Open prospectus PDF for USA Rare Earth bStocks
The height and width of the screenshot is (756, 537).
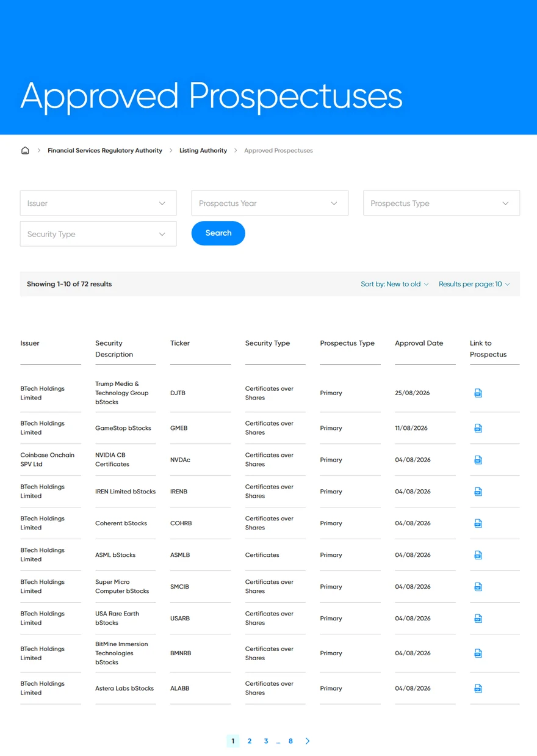tap(478, 619)
